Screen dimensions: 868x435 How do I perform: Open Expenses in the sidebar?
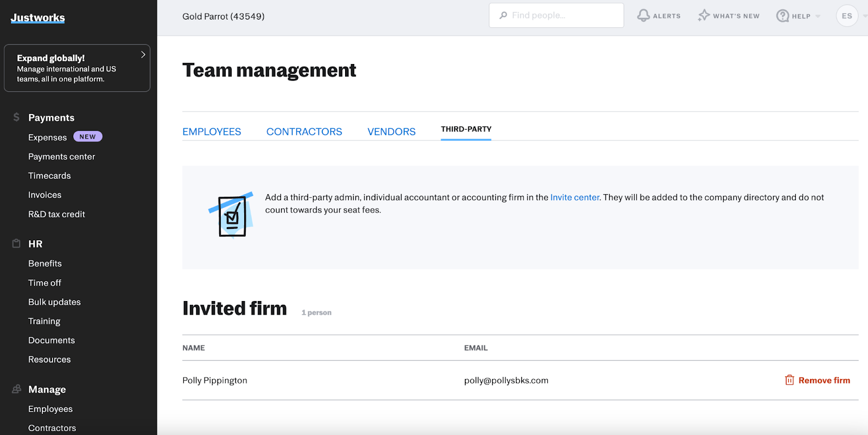(x=47, y=137)
